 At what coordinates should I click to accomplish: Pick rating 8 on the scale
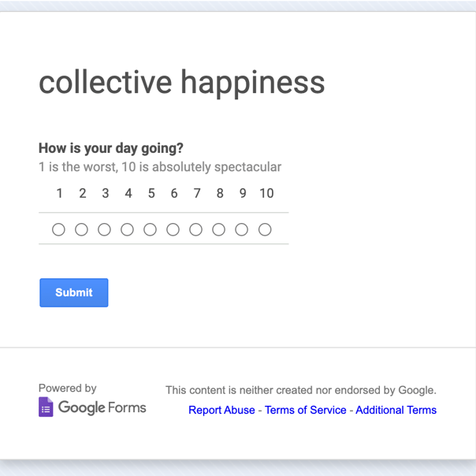click(x=218, y=229)
